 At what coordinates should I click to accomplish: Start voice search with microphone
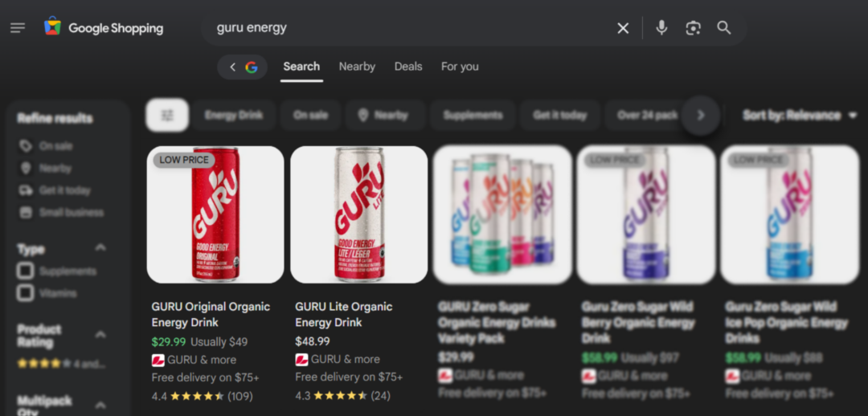click(661, 27)
